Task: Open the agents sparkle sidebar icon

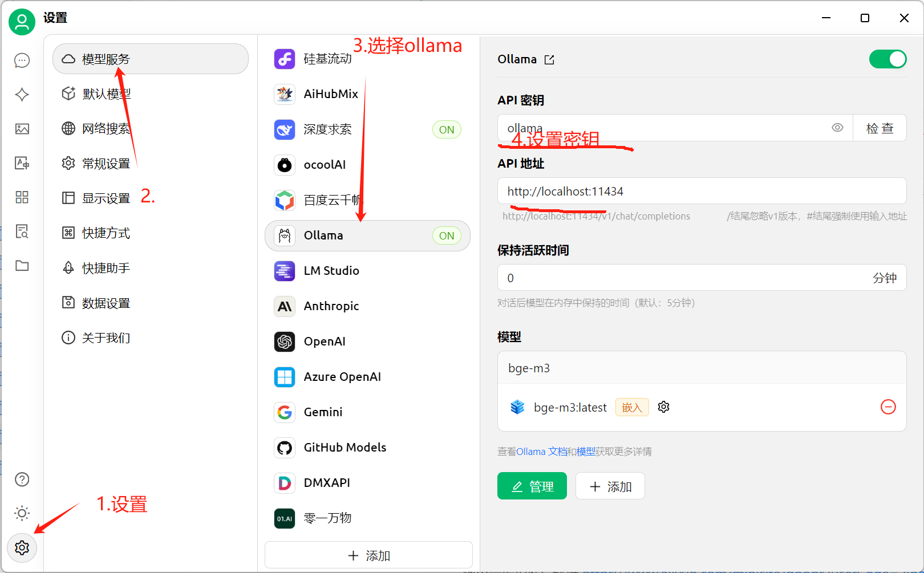Action: pyautogui.click(x=22, y=95)
